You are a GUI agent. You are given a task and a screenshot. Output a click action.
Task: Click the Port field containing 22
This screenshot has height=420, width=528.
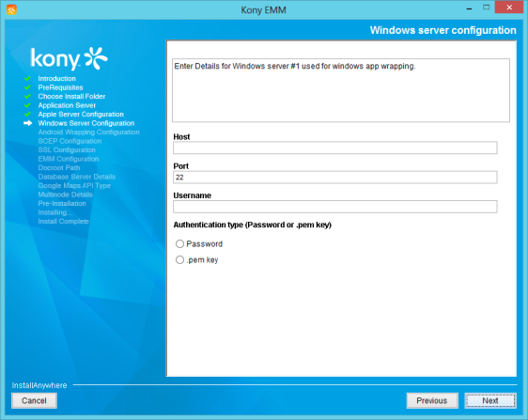[x=335, y=178]
